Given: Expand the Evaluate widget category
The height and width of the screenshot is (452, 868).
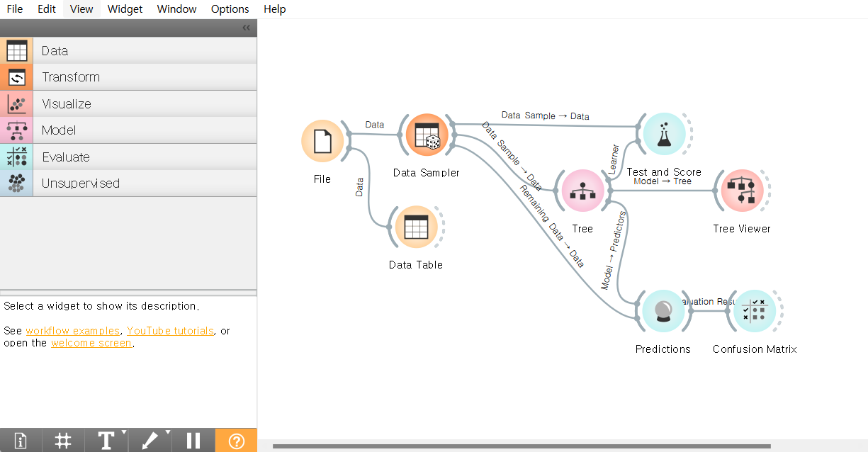Looking at the screenshot, I should point(128,157).
